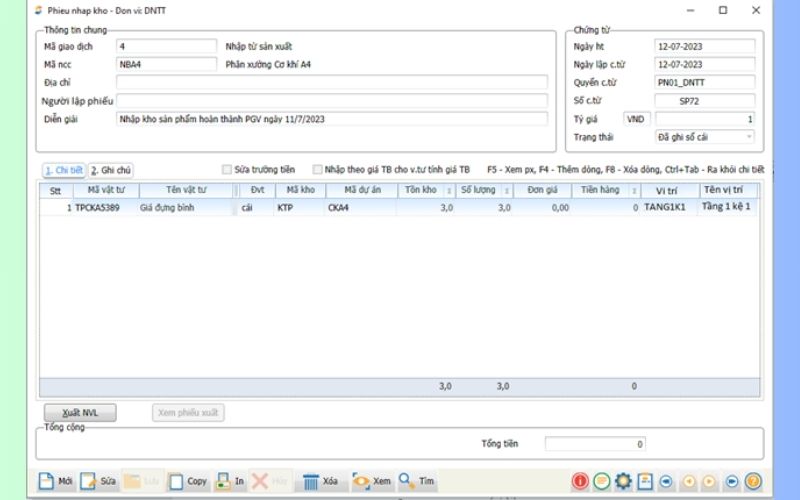Viewport: 800px width, 500px height.
Task: Click the orange help question mark icon
Action: [753, 481]
